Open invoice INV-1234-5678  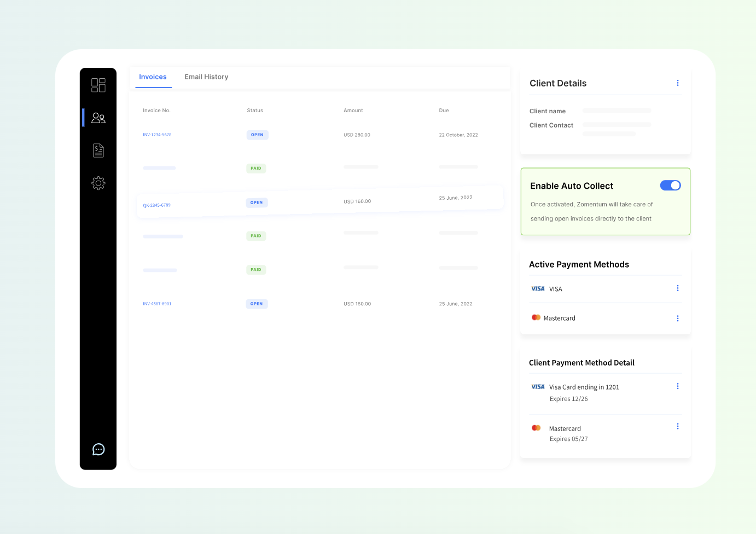click(157, 135)
